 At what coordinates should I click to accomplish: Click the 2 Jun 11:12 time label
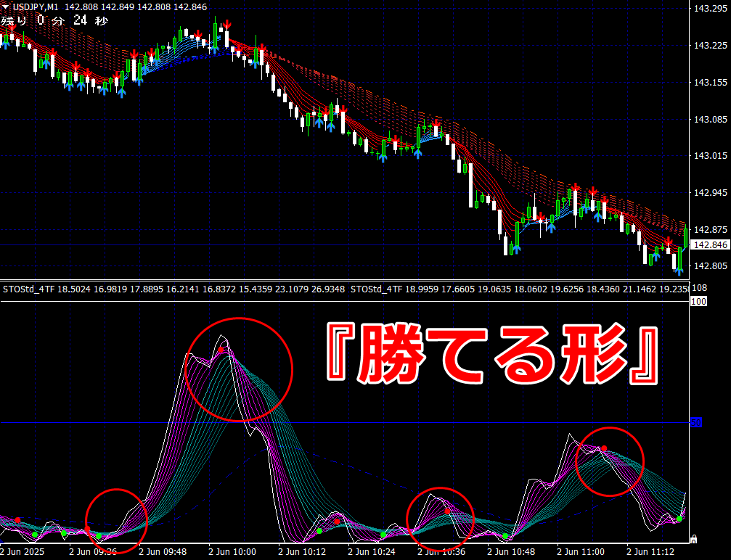651,552
